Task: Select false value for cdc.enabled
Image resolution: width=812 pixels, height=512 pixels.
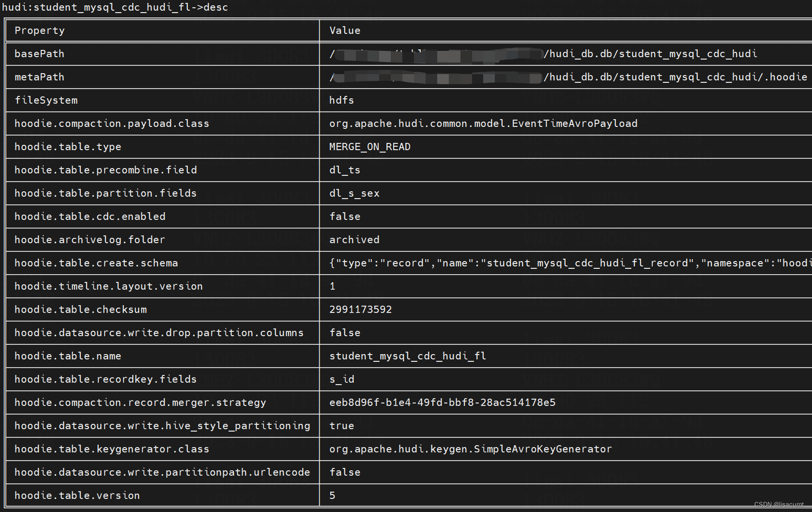Action: (x=345, y=217)
